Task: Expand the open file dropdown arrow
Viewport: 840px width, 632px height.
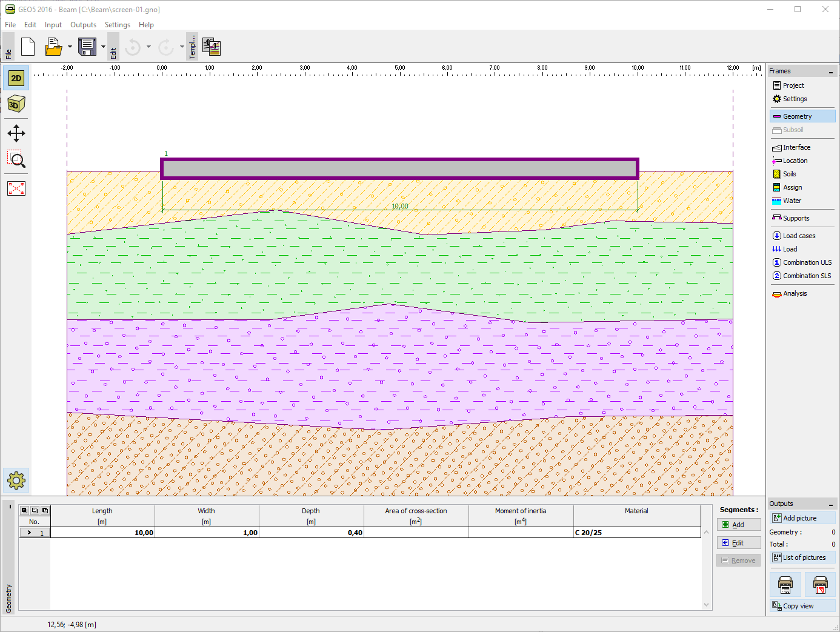Action: click(x=70, y=47)
